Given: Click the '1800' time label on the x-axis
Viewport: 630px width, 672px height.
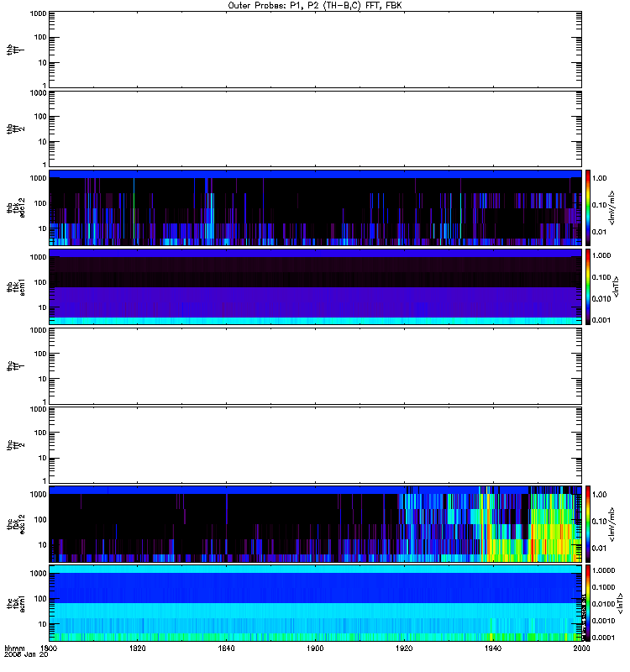Looking at the screenshot, I should pos(49,648).
